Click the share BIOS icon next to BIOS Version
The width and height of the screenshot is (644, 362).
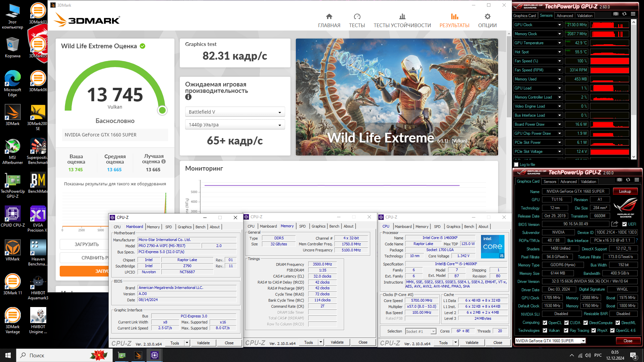click(x=614, y=224)
